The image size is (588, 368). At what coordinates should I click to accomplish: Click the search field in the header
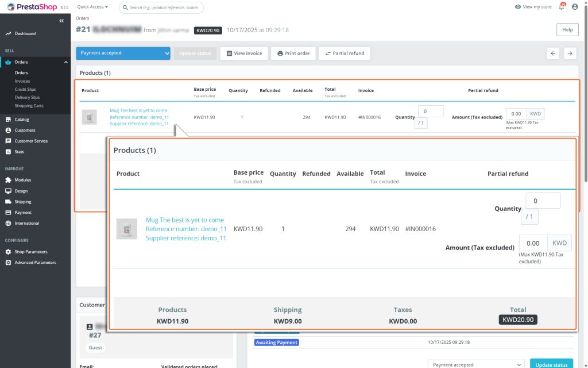[164, 7]
